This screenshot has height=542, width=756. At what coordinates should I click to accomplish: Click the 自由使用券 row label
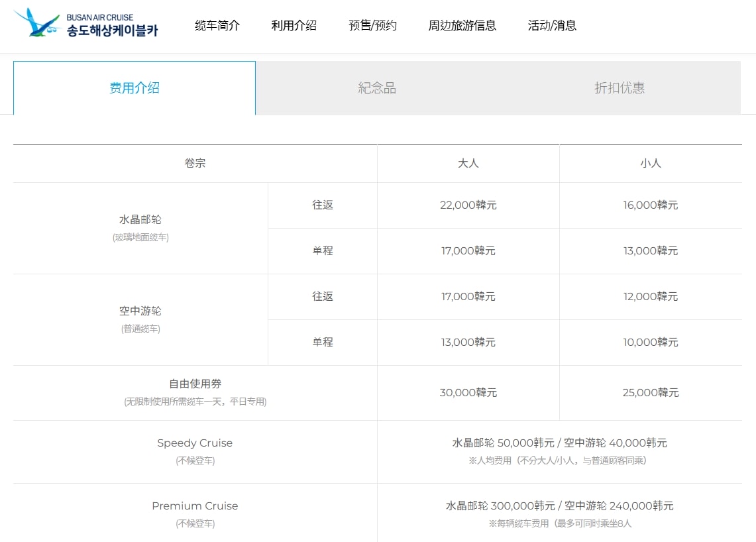click(x=195, y=384)
